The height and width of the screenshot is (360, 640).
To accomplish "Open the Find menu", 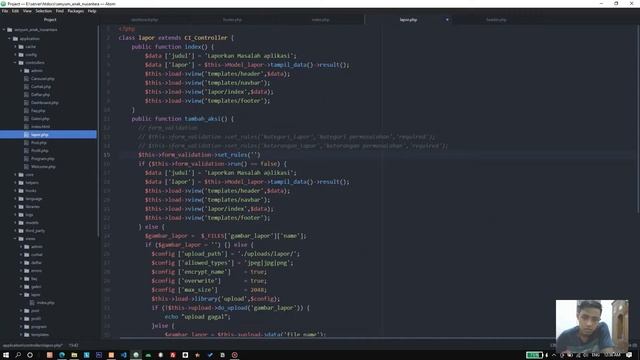I will click(60, 11).
